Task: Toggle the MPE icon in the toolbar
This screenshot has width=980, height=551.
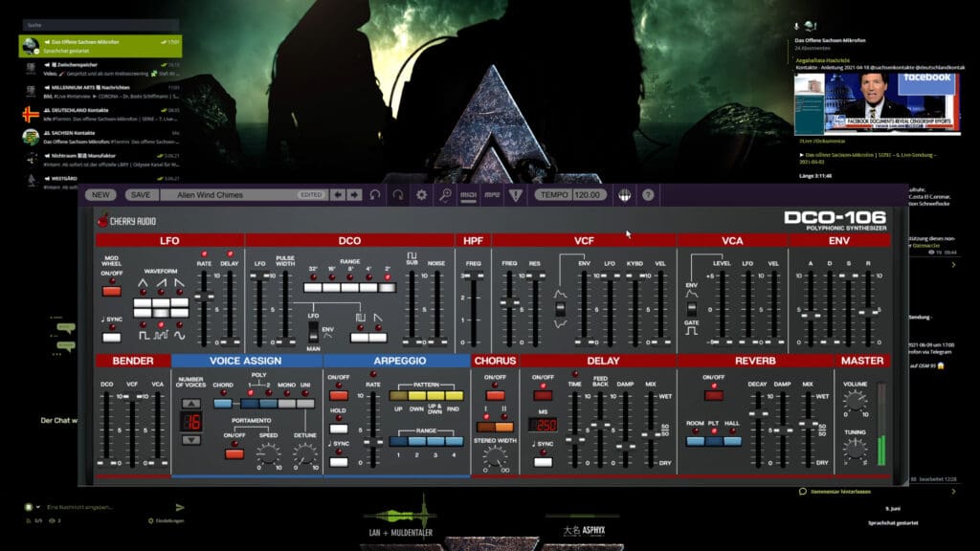Action: click(x=493, y=195)
